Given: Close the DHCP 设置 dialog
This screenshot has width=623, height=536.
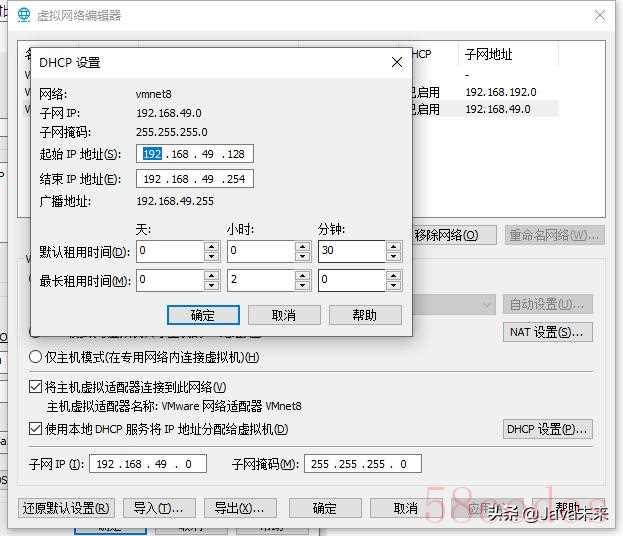Looking at the screenshot, I should coord(397,62).
